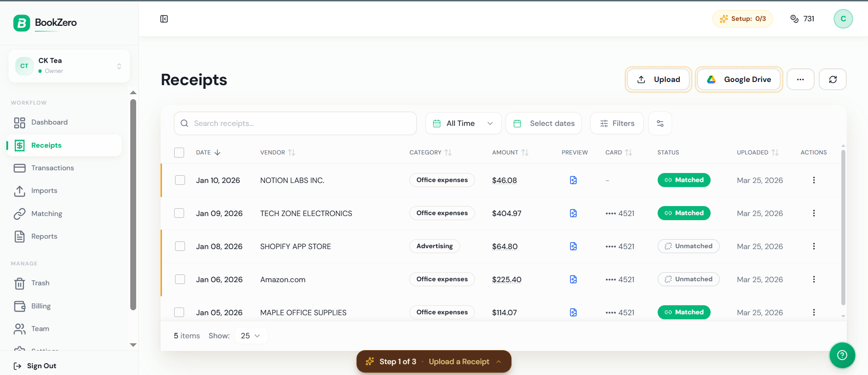Image resolution: width=868 pixels, height=375 pixels.
Task: Open actions menu for SHOPIFY APP STORE row
Action: pos(814,246)
